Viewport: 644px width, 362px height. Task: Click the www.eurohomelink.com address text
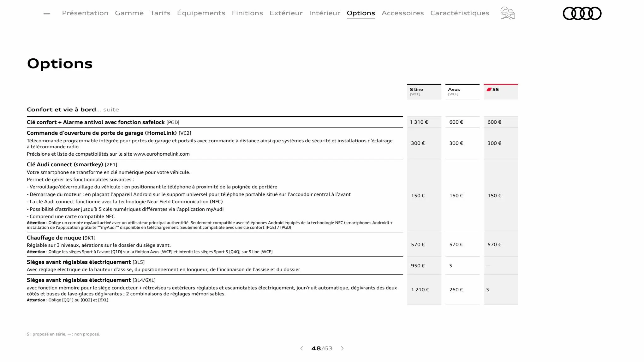point(162,154)
